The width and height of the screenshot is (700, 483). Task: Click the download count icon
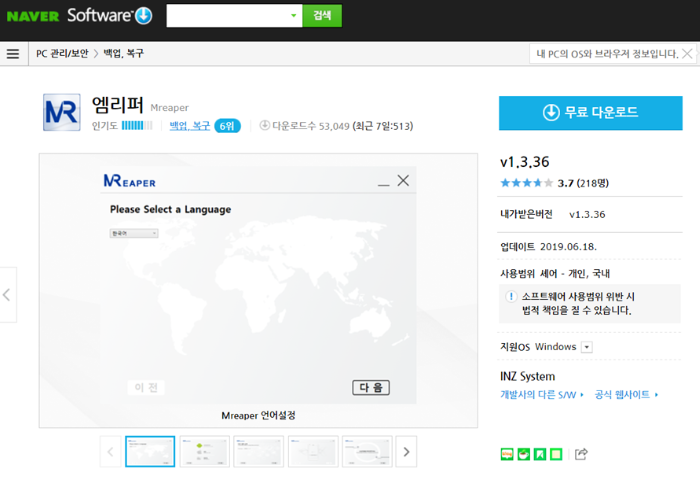264,125
